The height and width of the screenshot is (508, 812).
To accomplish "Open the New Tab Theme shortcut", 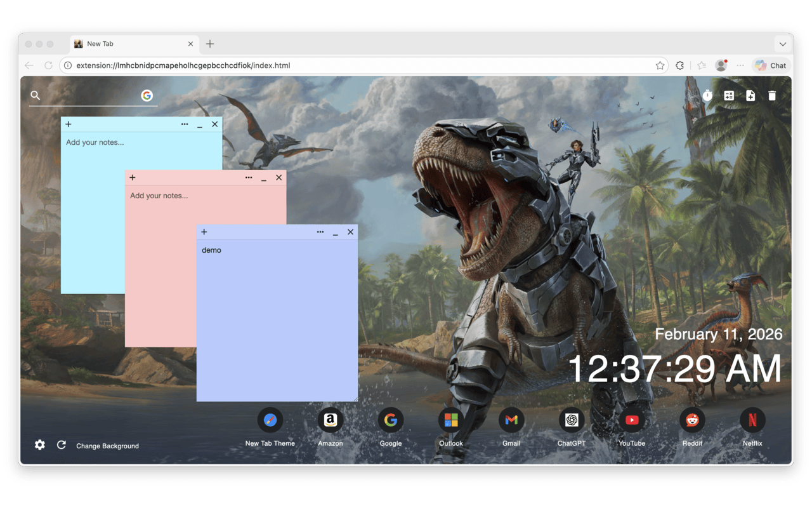I will pyautogui.click(x=270, y=420).
